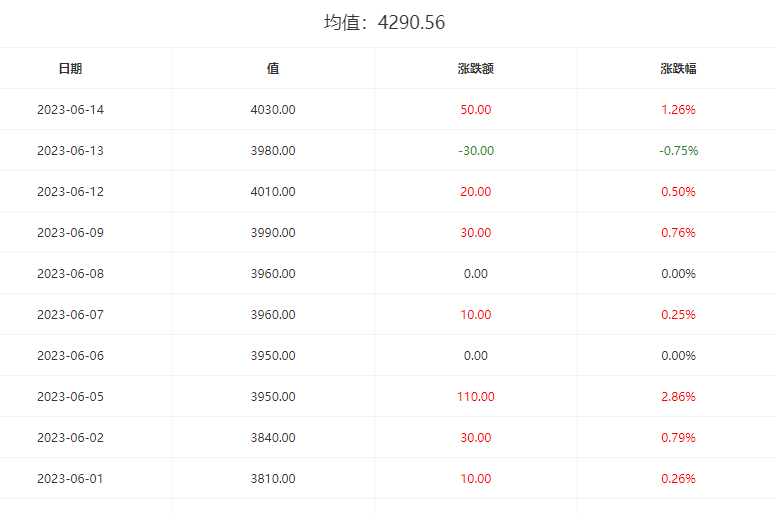Click the 涨跌额 column header
Viewport: 776px width, 513px height.
coord(476,69)
